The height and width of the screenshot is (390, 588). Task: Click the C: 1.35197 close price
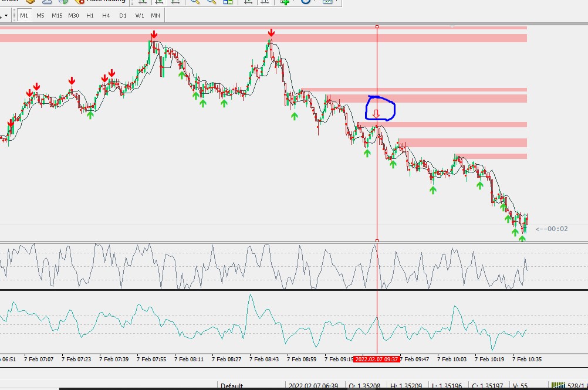click(487, 386)
